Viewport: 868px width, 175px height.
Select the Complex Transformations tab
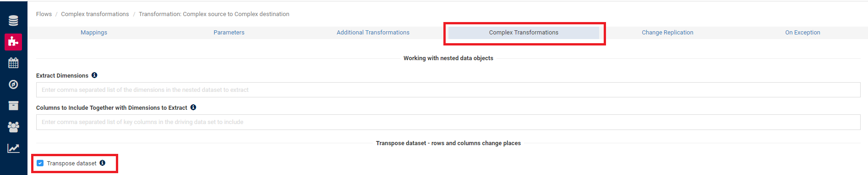tap(524, 33)
